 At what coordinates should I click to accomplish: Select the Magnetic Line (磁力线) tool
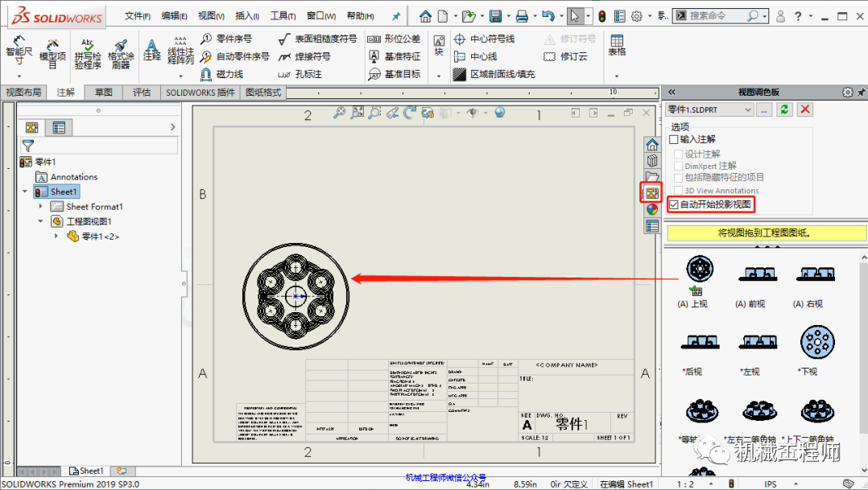point(225,74)
